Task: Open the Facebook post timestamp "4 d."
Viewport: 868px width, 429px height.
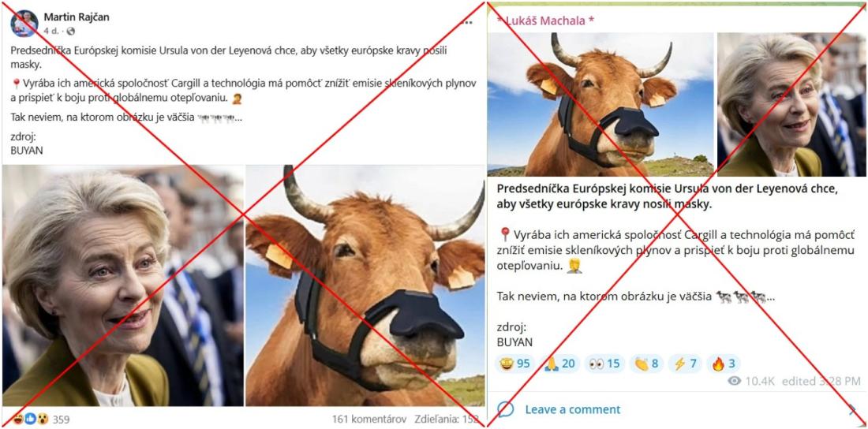Action: (x=51, y=31)
